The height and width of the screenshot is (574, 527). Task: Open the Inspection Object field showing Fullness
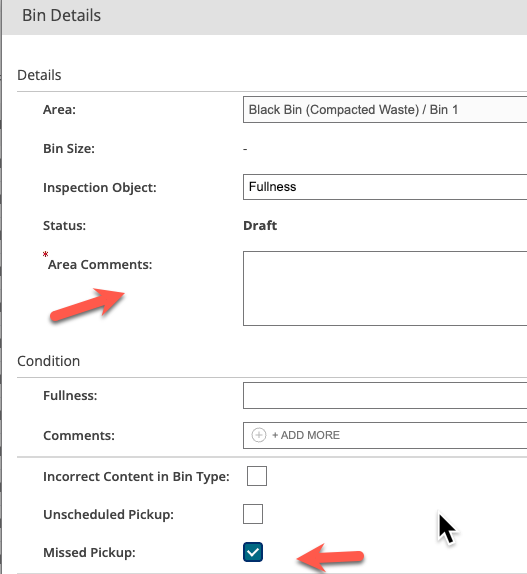385,187
